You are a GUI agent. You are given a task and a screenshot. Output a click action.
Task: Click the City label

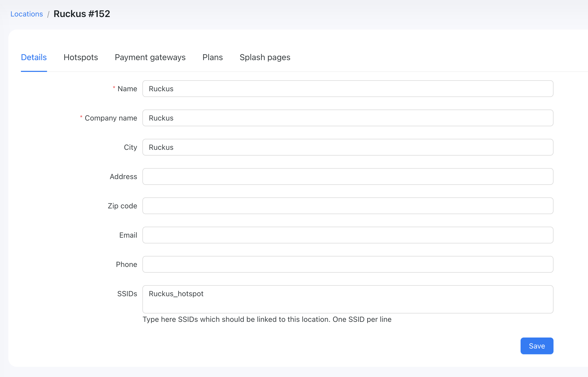[130, 147]
